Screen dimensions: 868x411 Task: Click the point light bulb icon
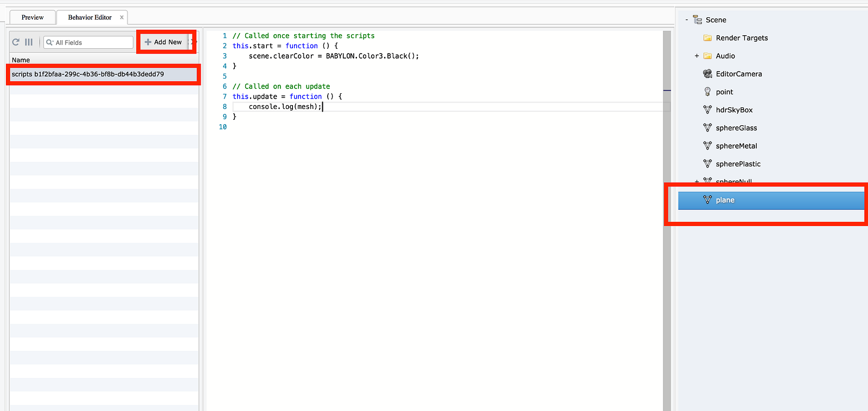pyautogui.click(x=707, y=92)
